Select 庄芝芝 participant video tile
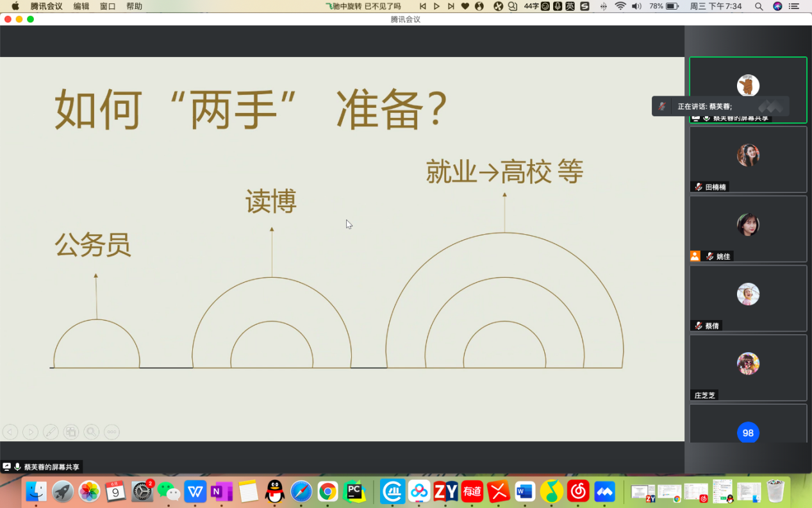 coord(748,367)
